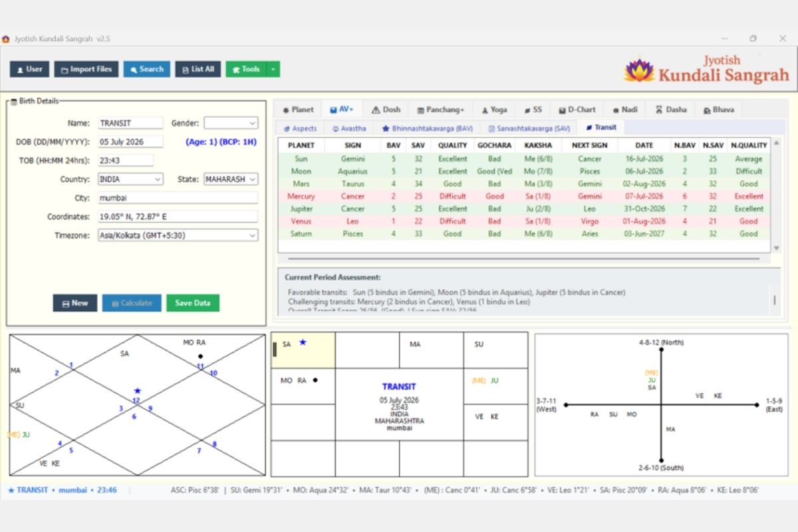Screen dimensions: 798x532
Task: Click the blue star in the Saturn cell
Action: coord(303,342)
